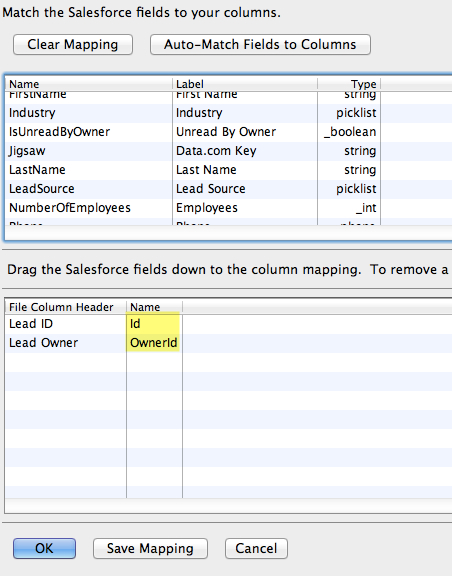Image resolution: width=452 pixels, height=576 pixels.
Task: Select the Lead Owner column row
Action: click(229, 343)
